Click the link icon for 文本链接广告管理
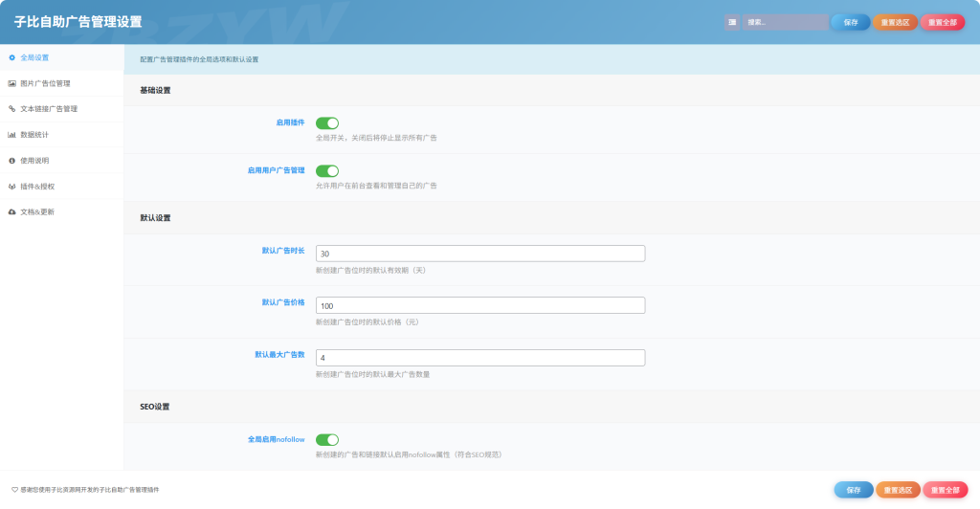 point(11,109)
